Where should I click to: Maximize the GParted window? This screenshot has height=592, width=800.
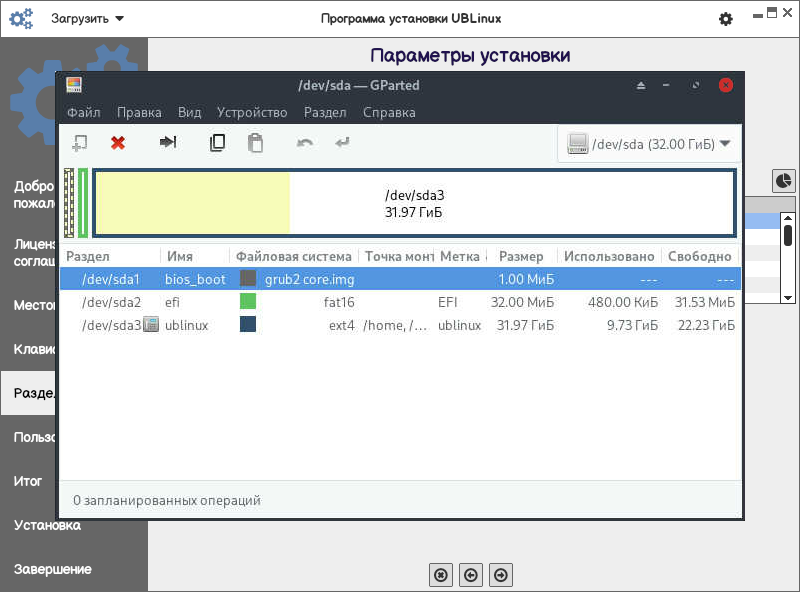pos(695,85)
